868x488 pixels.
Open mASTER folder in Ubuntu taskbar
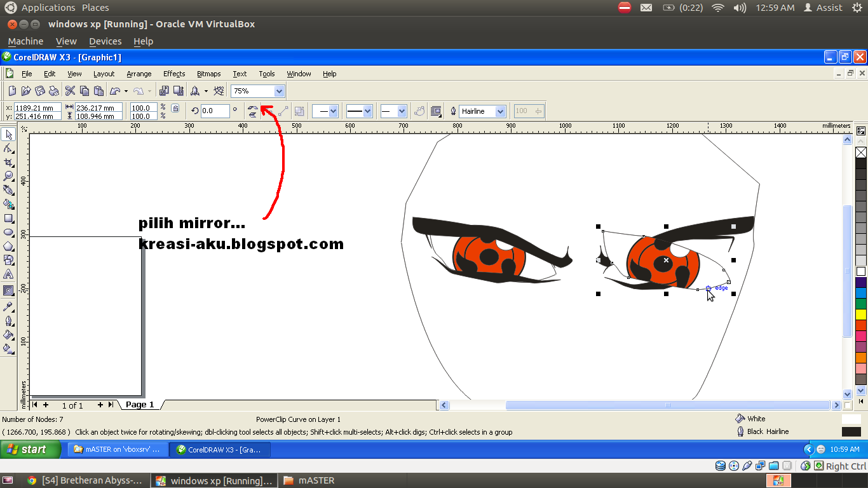coord(309,480)
